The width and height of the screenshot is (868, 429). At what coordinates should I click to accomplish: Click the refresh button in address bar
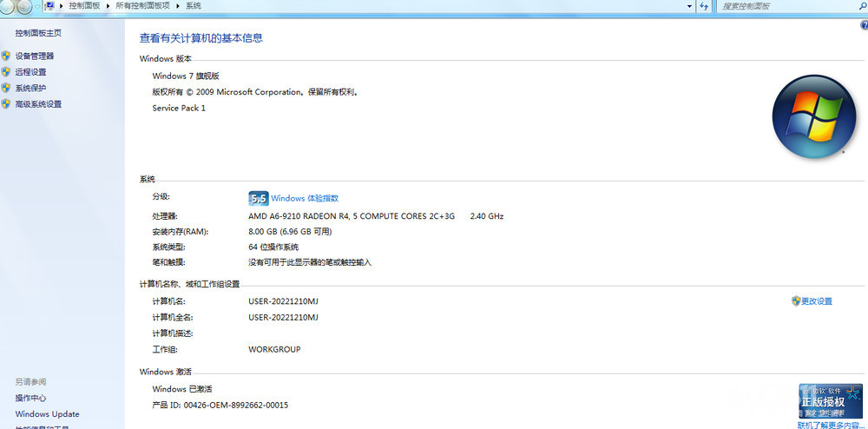click(x=704, y=6)
